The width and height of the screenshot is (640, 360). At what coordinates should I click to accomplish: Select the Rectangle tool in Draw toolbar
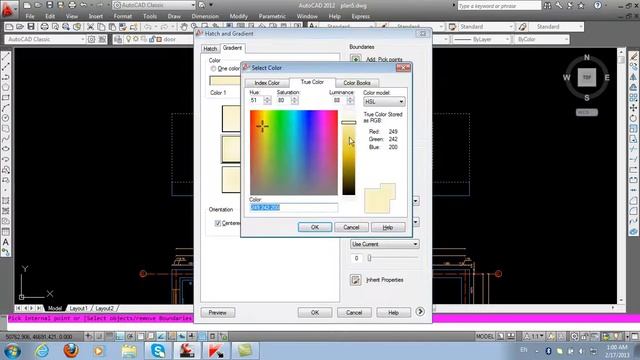(6, 98)
